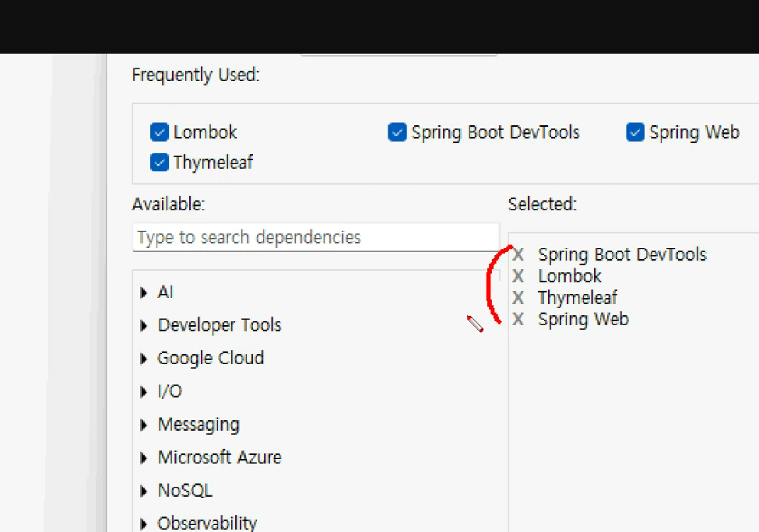Select the Developer Tools label
This screenshot has width=759, height=532.
(220, 325)
